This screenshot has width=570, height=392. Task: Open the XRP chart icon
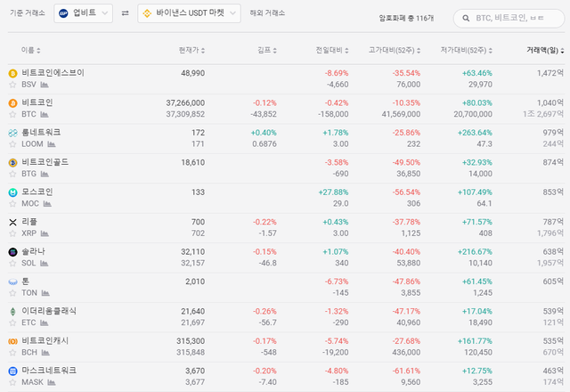pyautogui.click(x=45, y=233)
